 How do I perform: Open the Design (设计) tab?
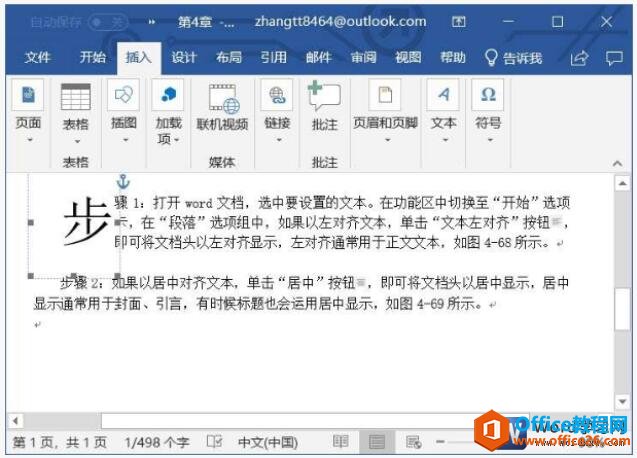184,57
